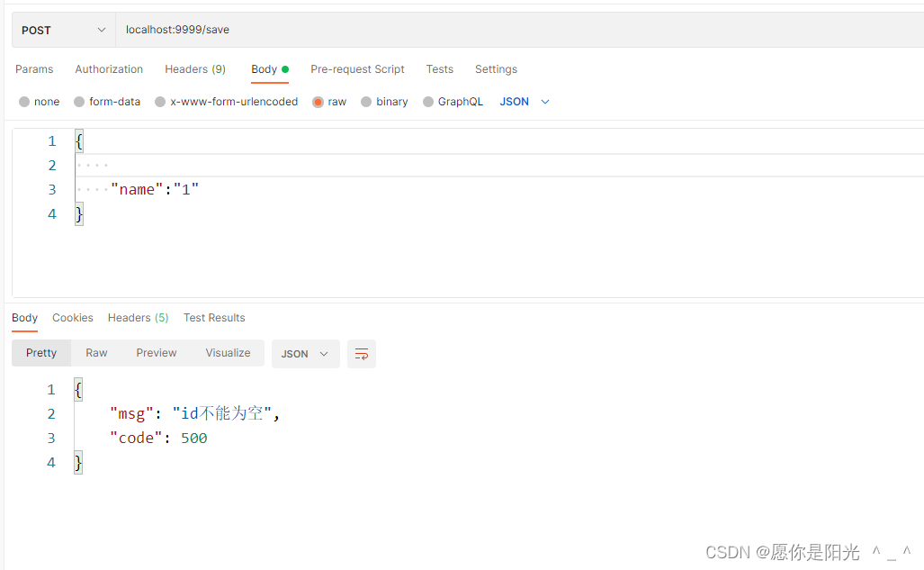Viewport: 924px width, 570px height.
Task: Switch response view to Preview
Action: click(x=157, y=353)
